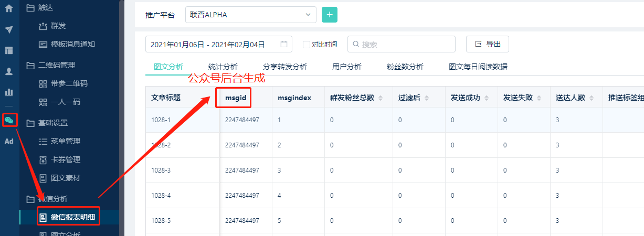The width and height of the screenshot is (644, 236).
Task: Open 菜单管理 menu item
Action: [x=60, y=141]
